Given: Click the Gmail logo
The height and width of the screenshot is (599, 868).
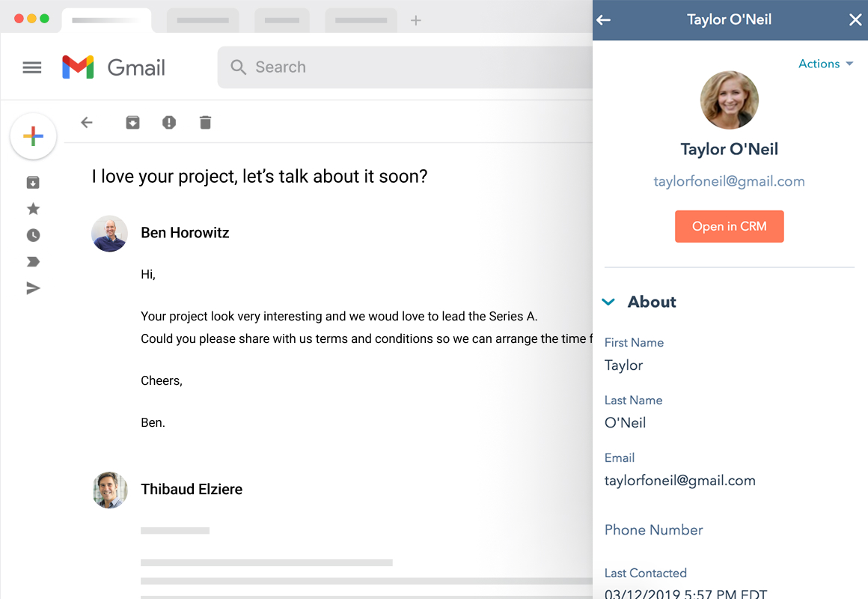Looking at the screenshot, I should click(x=113, y=67).
